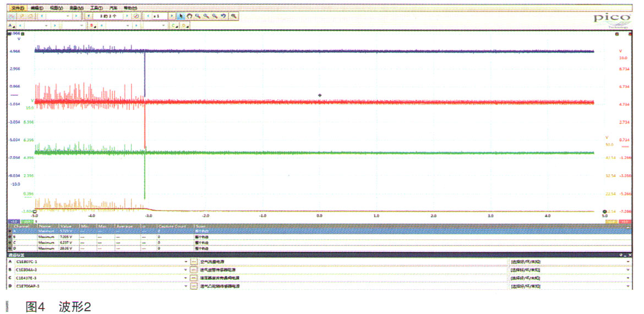
Task: Open the buffer navigator overview
Action: [x=137, y=16]
